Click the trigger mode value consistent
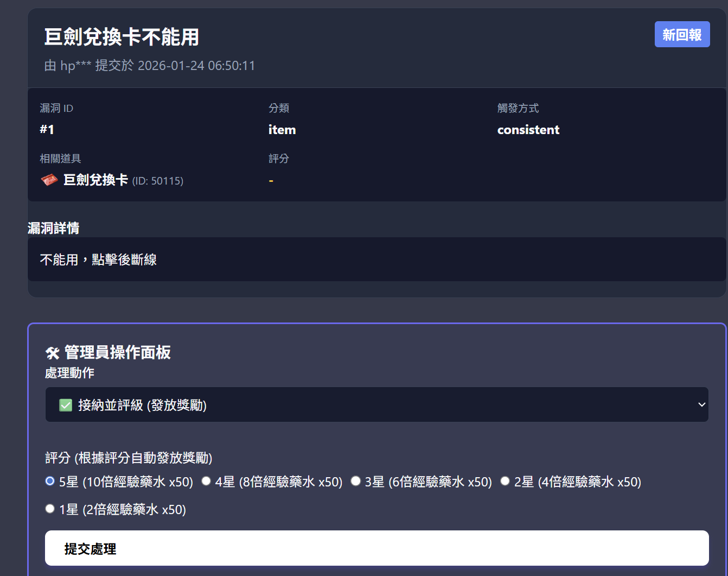 point(528,130)
